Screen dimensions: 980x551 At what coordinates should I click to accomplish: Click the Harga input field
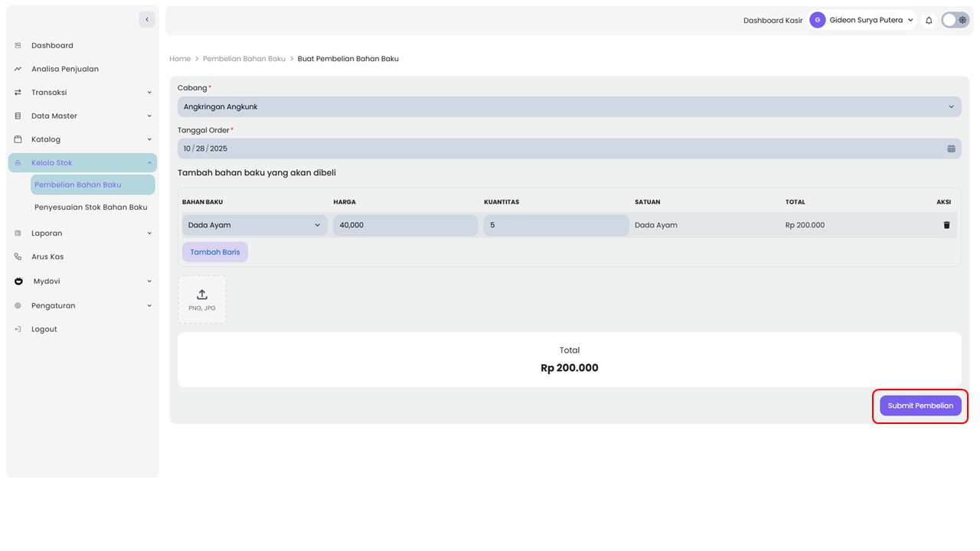pyautogui.click(x=405, y=225)
